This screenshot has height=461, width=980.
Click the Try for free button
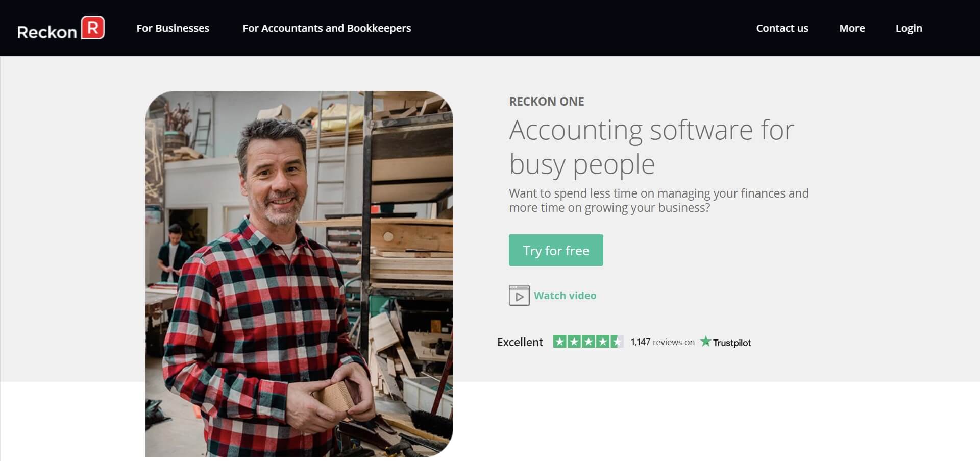point(556,250)
